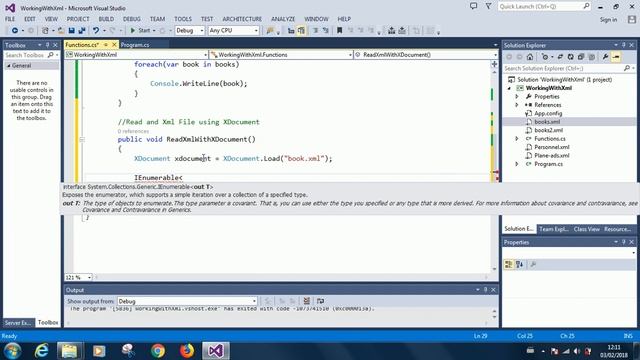Click the Start debugging button

coord(140,31)
